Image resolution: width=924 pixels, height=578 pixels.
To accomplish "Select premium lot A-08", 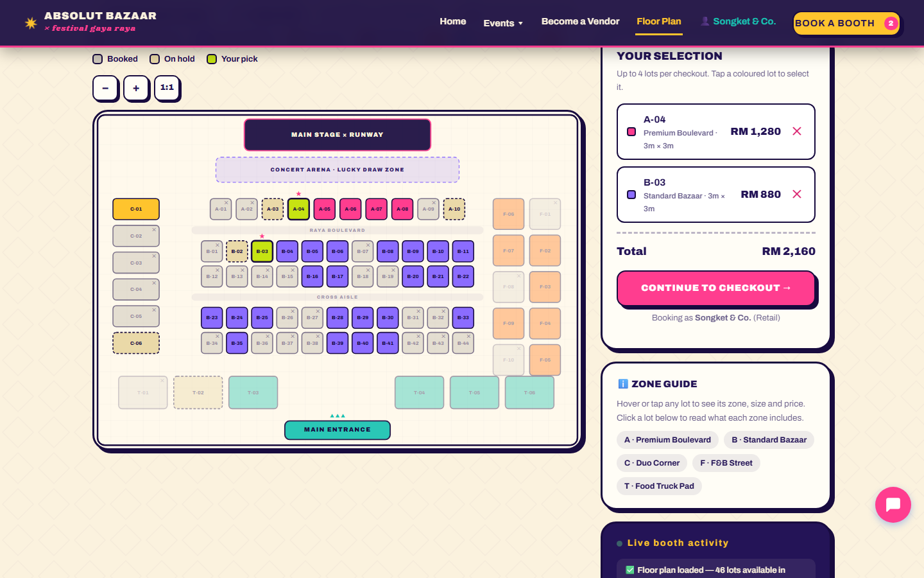I will [402, 209].
